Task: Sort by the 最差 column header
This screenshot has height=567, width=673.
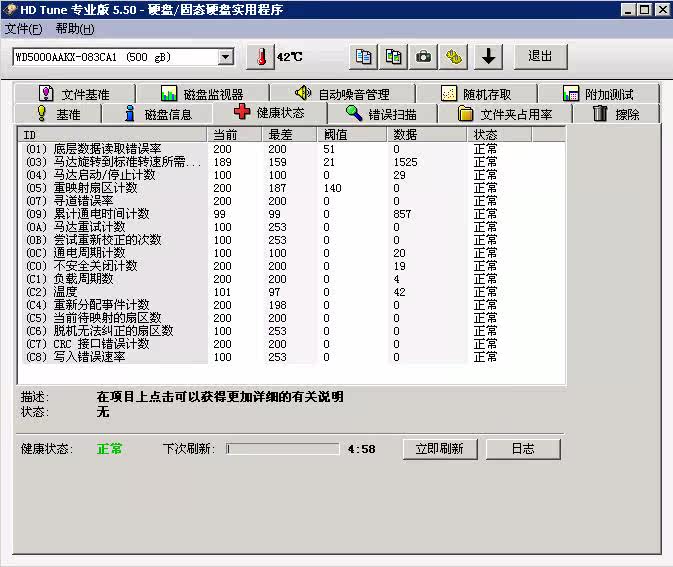Action: (x=289, y=135)
